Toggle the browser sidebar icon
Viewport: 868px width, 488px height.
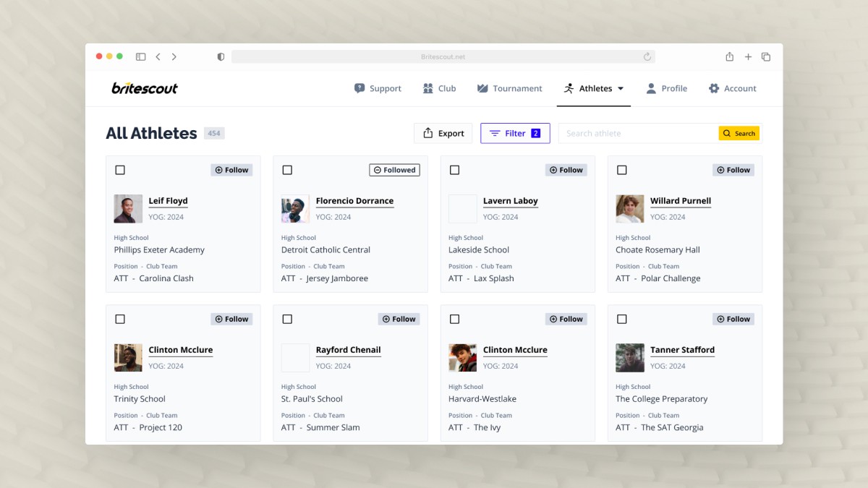(141, 56)
